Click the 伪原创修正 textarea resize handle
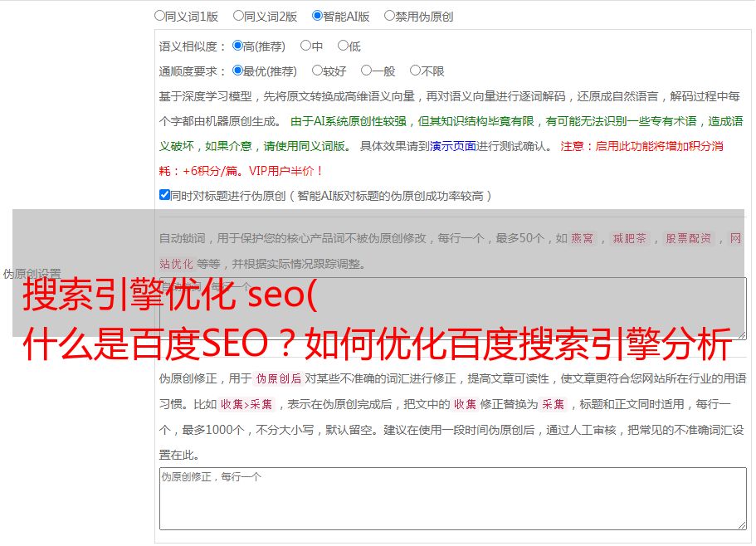The width and height of the screenshot is (756, 546). pyautogui.click(x=742, y=525)
